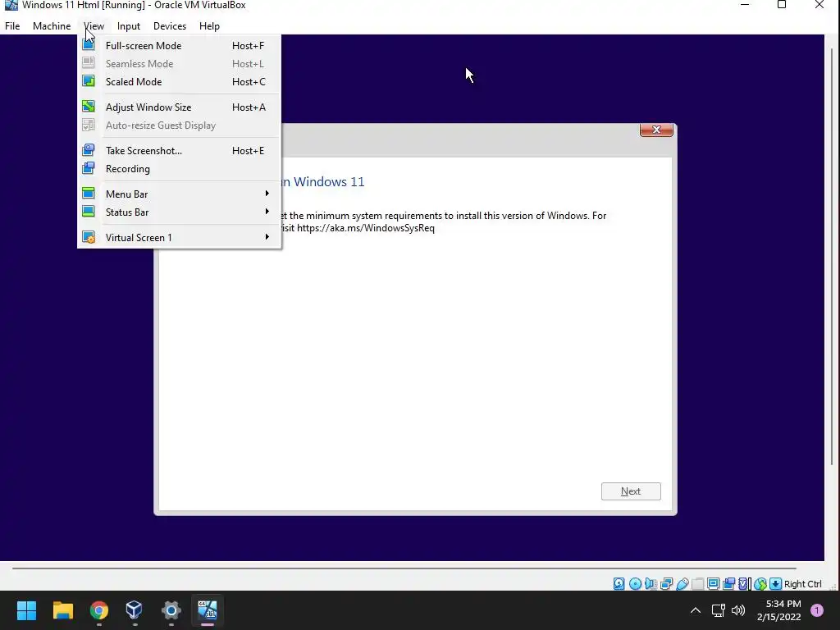Viewport: 840px width, 630px height.
Task: Open the File menu
Action: pos(12,25)
